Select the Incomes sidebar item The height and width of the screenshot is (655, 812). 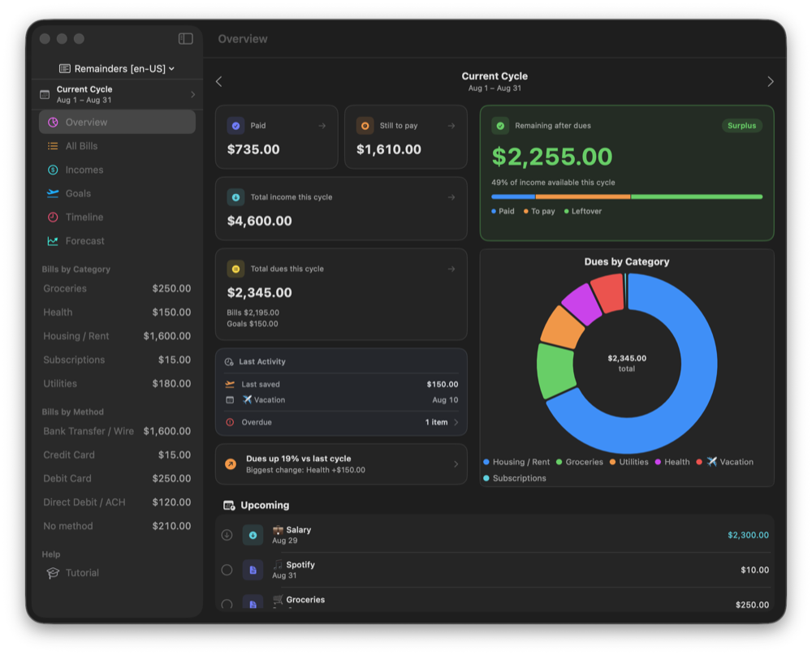click(117, 170)
